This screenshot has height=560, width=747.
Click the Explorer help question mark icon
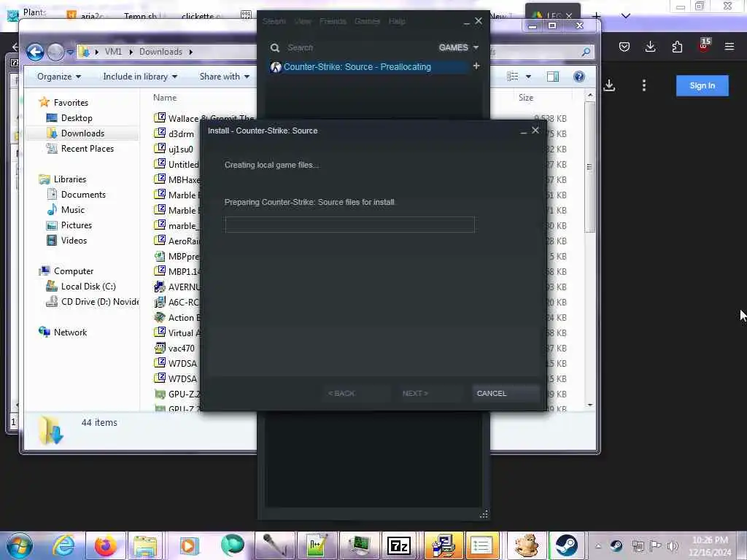click(x=578, y=77)
